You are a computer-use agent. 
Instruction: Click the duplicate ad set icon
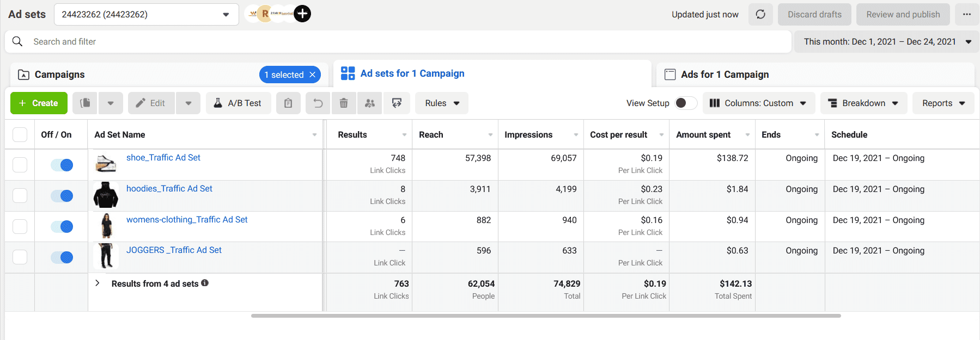pyautogui.click(x=85, y=103)
